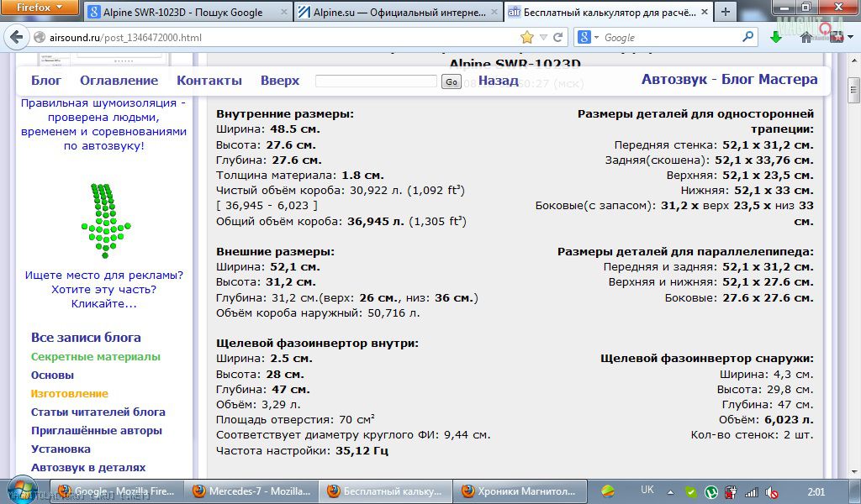Click the page vertical scrollbar thumb
The height and width of the screenshot is (504, 861).
(x=853, y=90)
